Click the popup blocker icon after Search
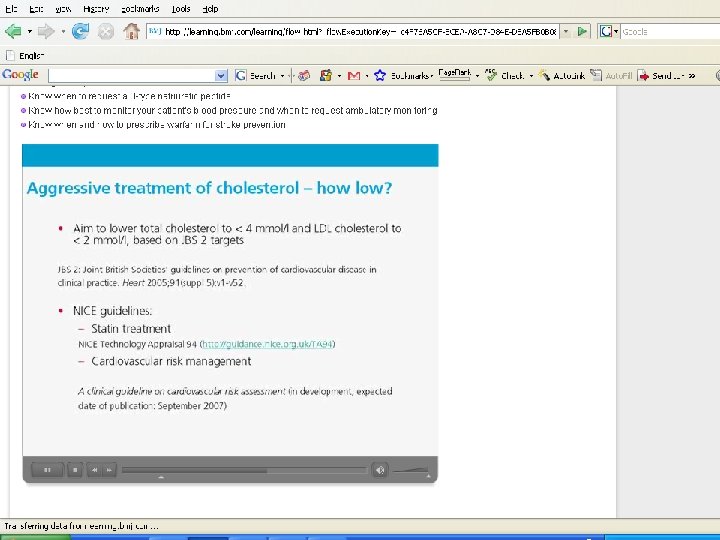The width and height of the screenshot is (720, 540). (x=304, y=76)
